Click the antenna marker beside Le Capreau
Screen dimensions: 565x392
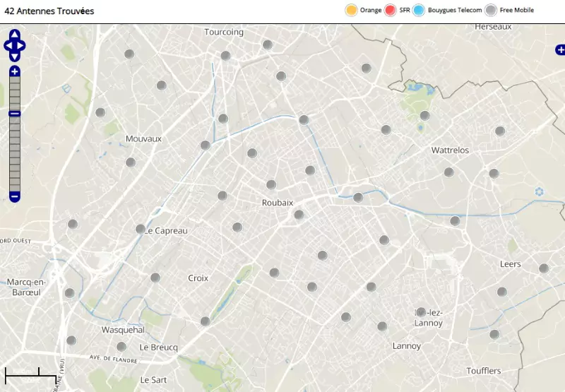141,229
